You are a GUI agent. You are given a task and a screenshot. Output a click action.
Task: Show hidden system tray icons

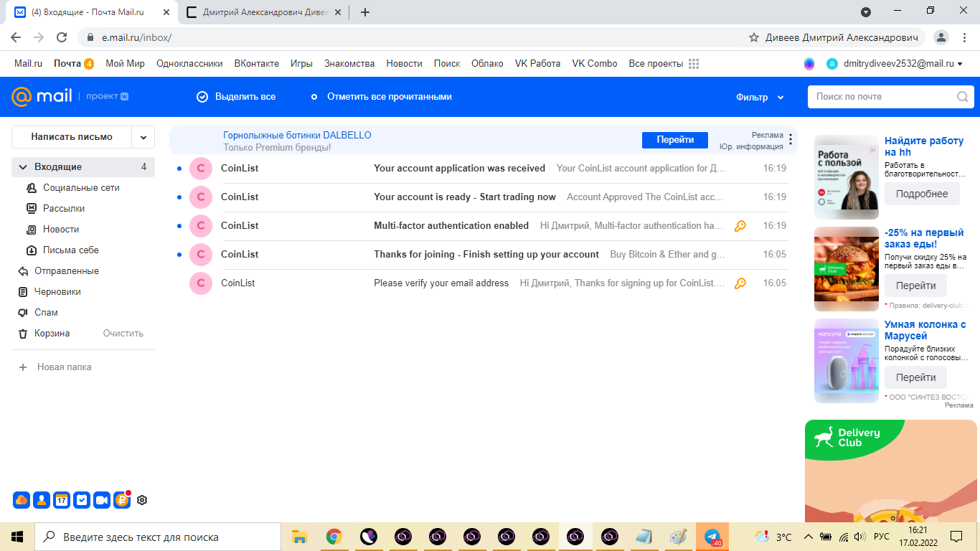click(809, 537)
